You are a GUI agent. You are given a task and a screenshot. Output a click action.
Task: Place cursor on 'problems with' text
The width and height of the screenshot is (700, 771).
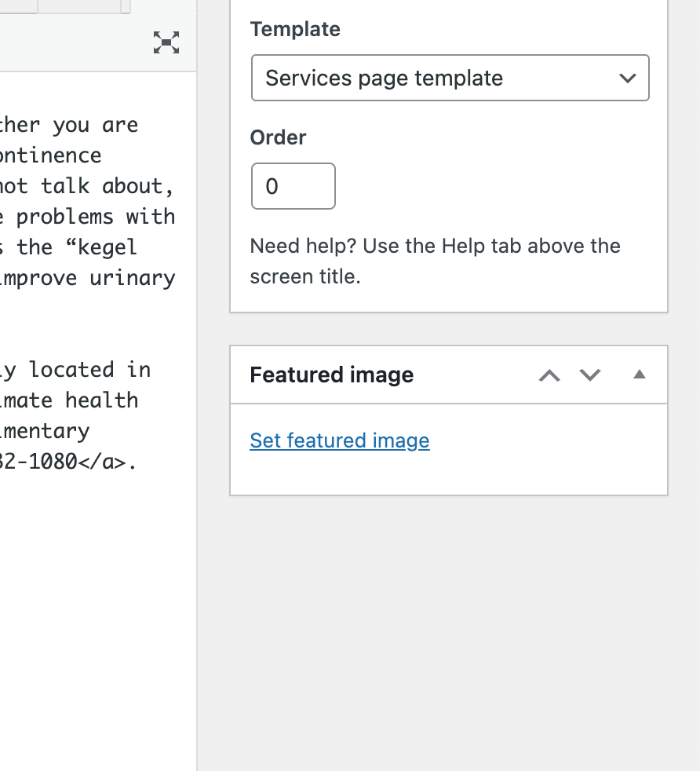click(x=96, y=217)
